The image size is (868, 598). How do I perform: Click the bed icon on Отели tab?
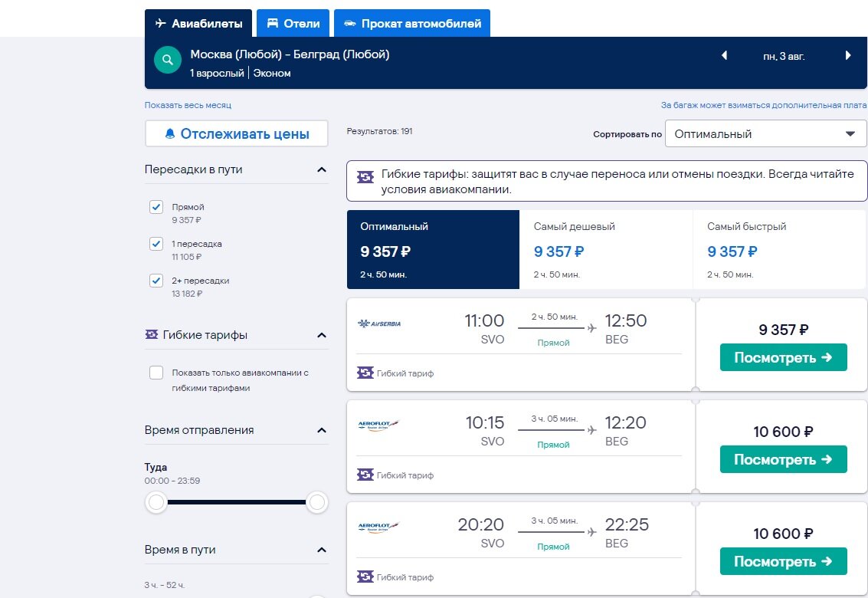pyautogui.click(x=273, y=23)
